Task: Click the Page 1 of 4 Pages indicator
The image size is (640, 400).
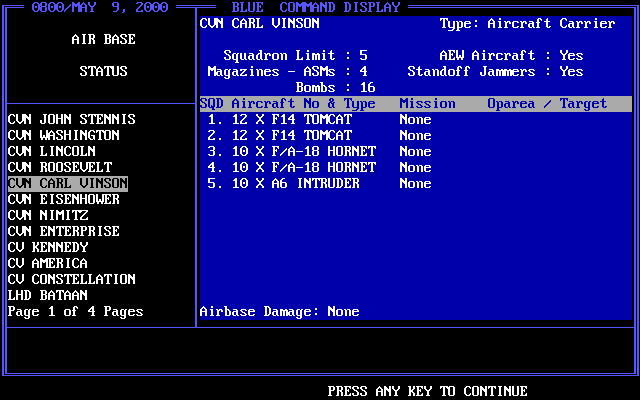Action: [76, 311]
